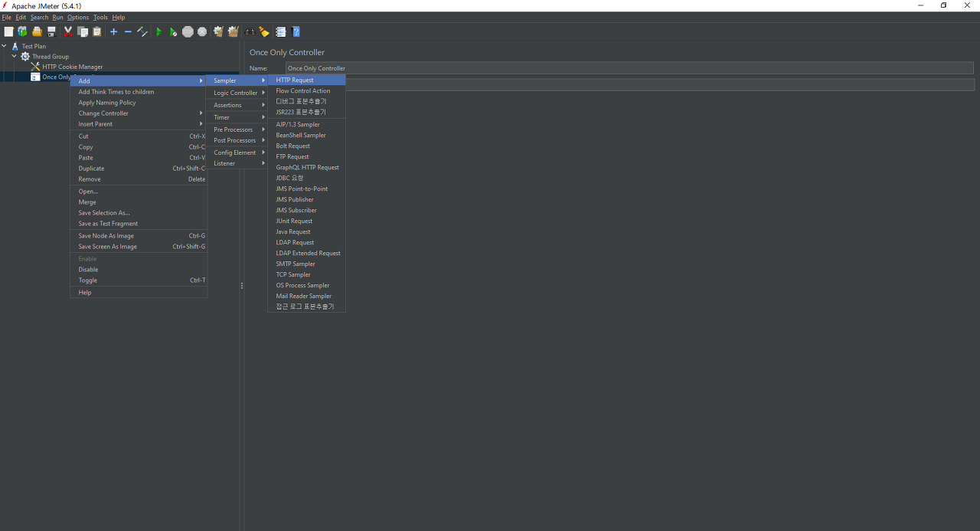Screen dimensions: 980x531
Task: Open the Post Processors submenu
Action: pyautogui.click(x=237, y=140)
